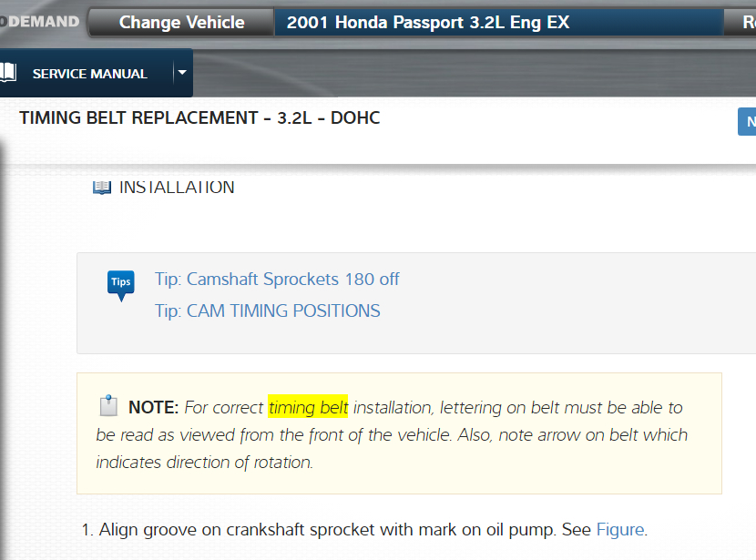Viewport: 756px width, 560px height.
Task: Click the yellow NOTE box text
Action: click(392, 435)
